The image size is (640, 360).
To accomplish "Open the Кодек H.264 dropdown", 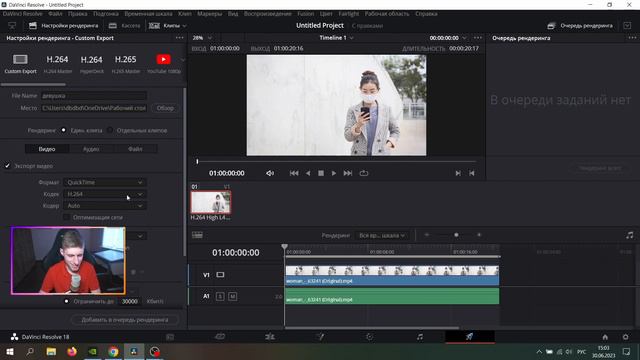I will [x=104, y=194].
